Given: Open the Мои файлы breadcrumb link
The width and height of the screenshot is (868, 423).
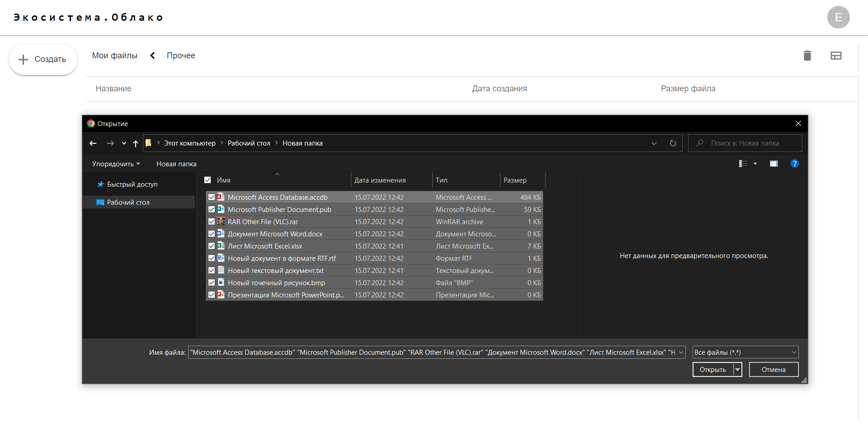Looking at the screenshot, I should (115, 55).
